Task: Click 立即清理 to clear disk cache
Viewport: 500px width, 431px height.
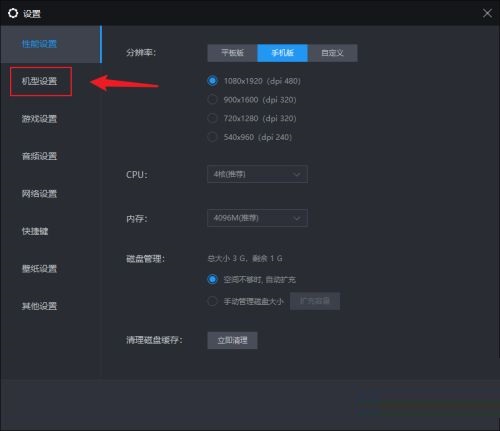Action: (x=232, y=340)
